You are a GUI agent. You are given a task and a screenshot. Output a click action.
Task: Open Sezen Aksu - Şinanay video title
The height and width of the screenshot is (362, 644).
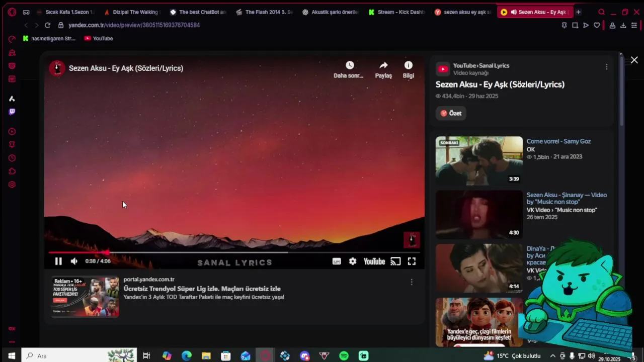pos(567,198)
